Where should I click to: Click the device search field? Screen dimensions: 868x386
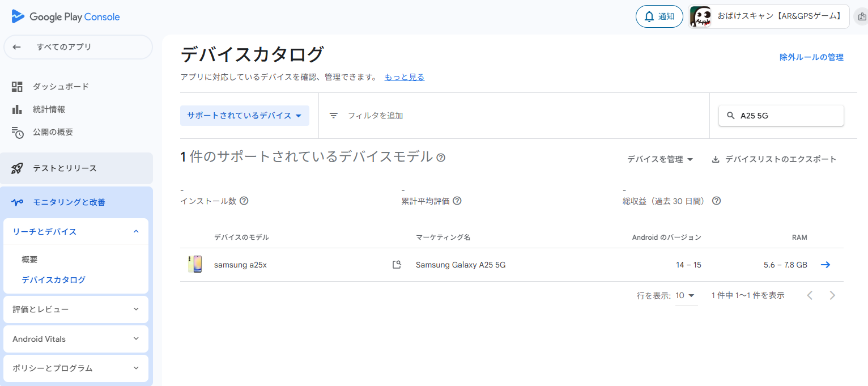point(788,116)
